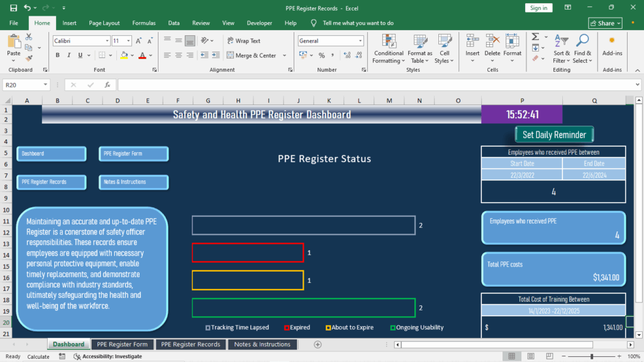
Task: Toggle underline formatting
Action: pos(79,55)
